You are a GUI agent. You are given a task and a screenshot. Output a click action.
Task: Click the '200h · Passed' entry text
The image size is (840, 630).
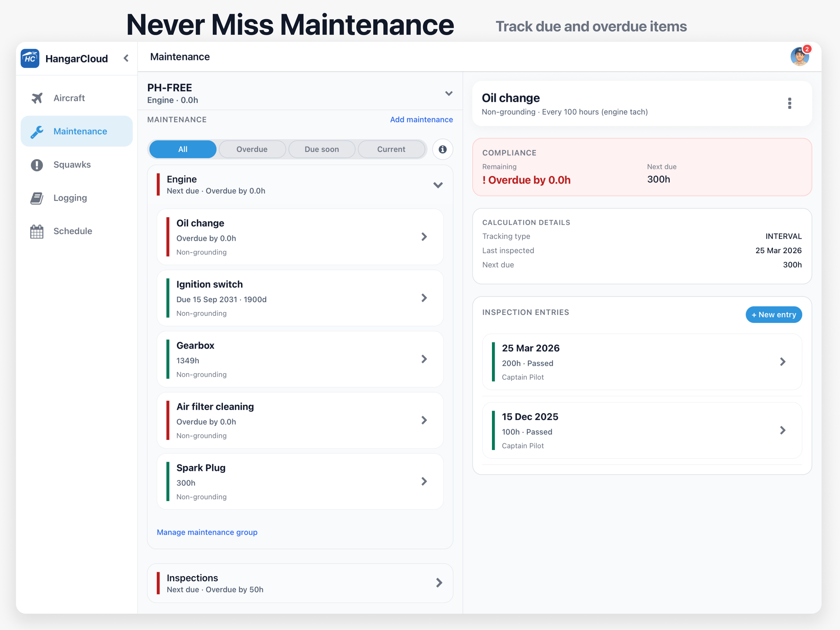click(x=528, y=363)
